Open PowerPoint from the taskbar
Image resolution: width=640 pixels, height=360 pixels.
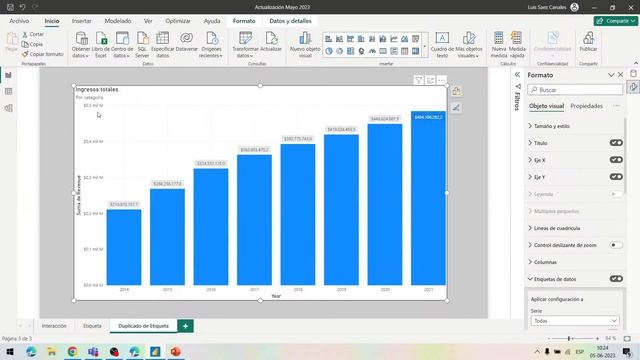pos(176,351)
